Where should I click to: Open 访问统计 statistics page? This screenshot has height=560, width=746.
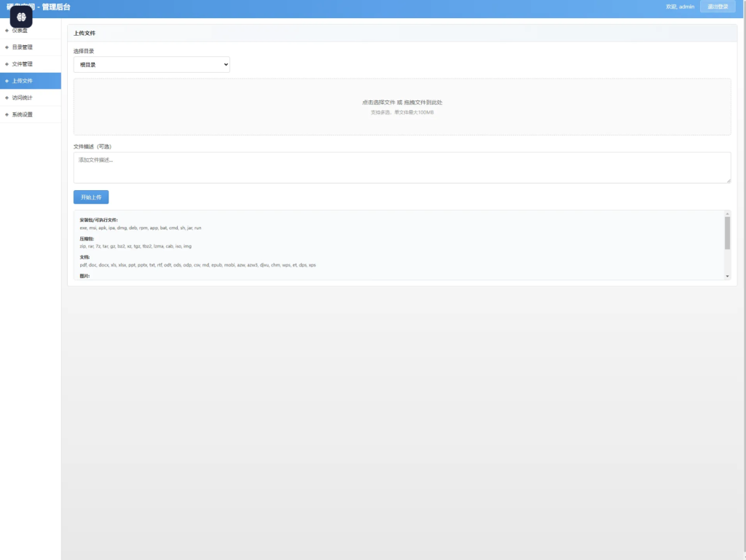pos(23,98)
